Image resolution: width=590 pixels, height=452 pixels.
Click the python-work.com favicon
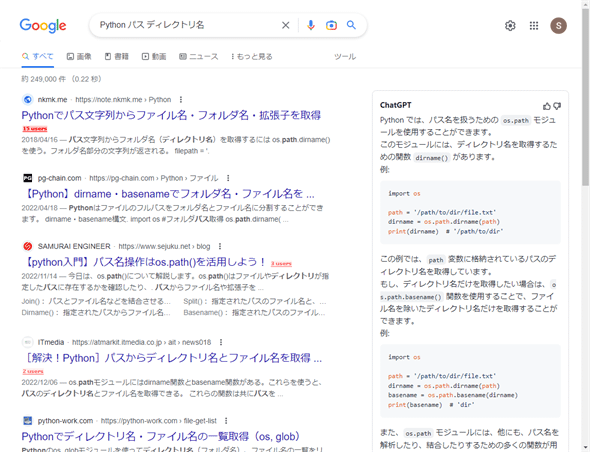click(x=27, y=420)
